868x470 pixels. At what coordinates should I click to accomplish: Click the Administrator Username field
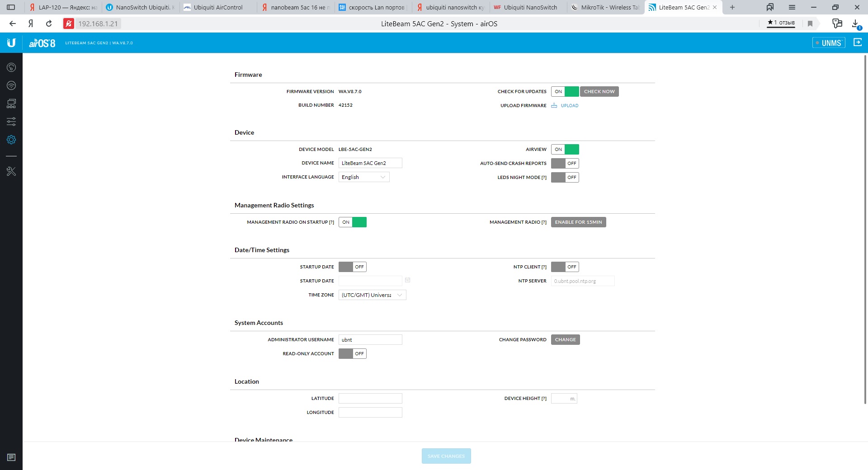click(370, 340)
